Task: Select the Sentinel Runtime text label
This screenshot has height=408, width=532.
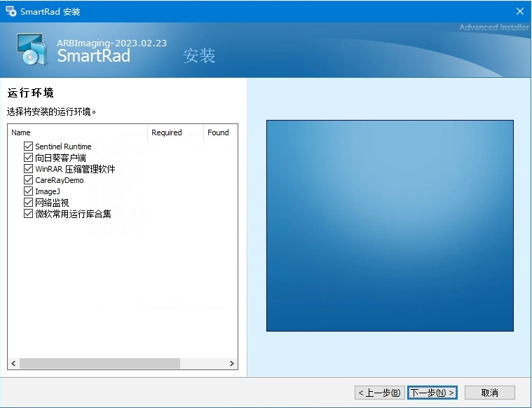Action: coord(63,147)
